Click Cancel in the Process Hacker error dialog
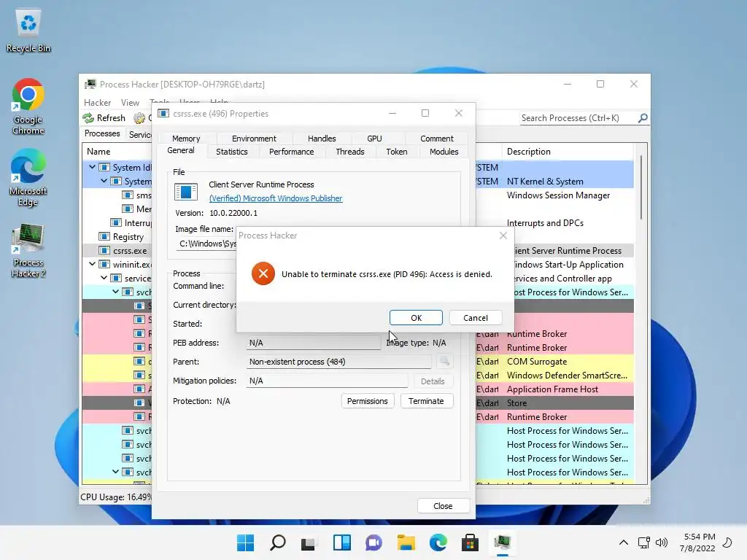747x560 pixels. [476, 318]
